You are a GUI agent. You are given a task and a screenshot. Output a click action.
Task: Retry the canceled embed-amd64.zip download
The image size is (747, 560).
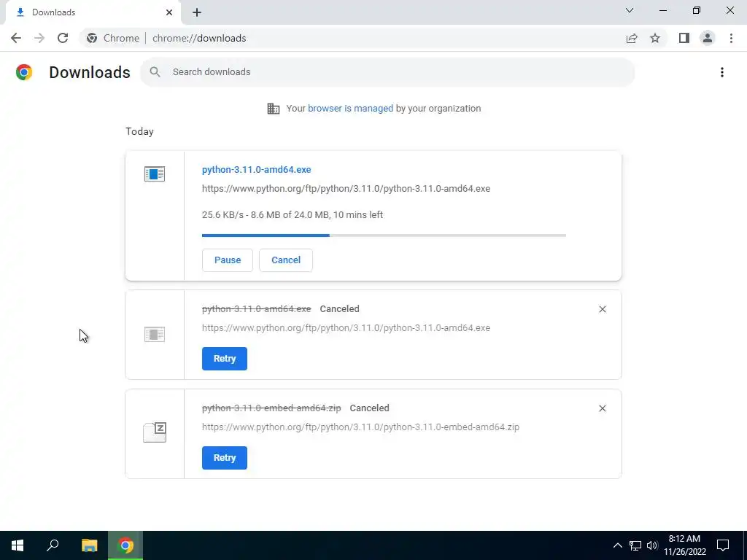pos(225,458)
